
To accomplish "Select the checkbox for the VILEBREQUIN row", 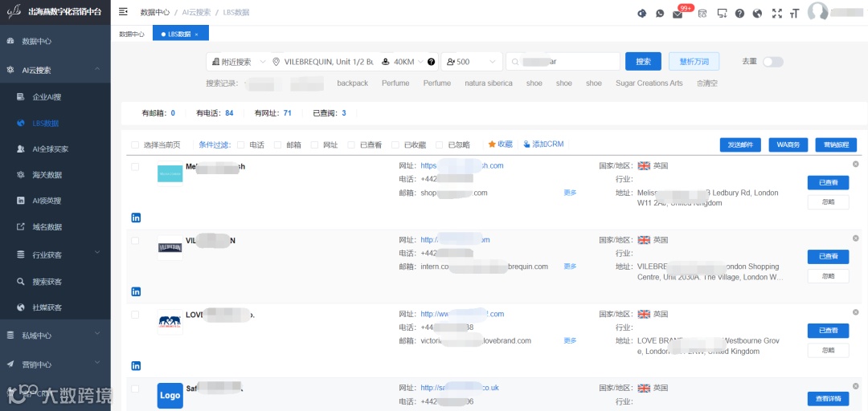I will [135, 241].
